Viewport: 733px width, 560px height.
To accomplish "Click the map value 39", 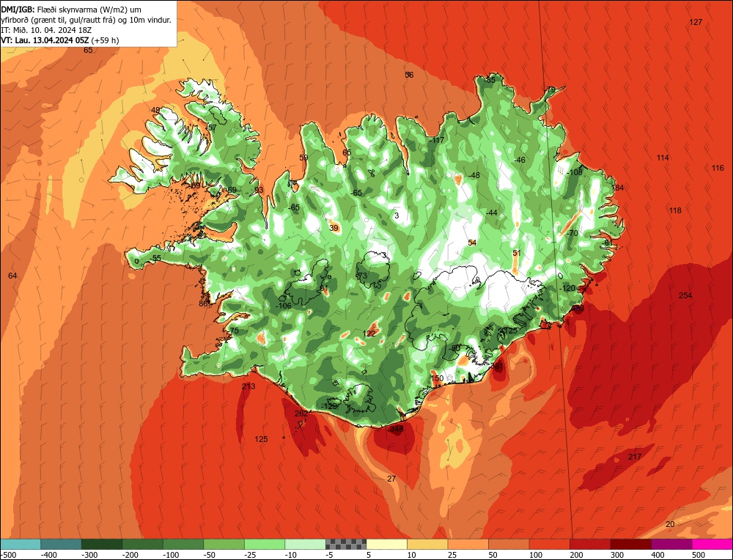I will 334,228.
